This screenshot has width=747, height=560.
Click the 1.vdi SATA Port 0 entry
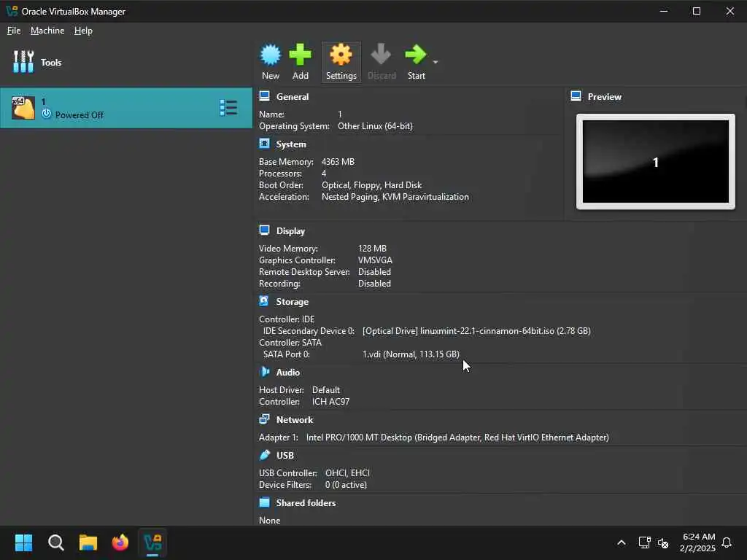pos(411,354)
